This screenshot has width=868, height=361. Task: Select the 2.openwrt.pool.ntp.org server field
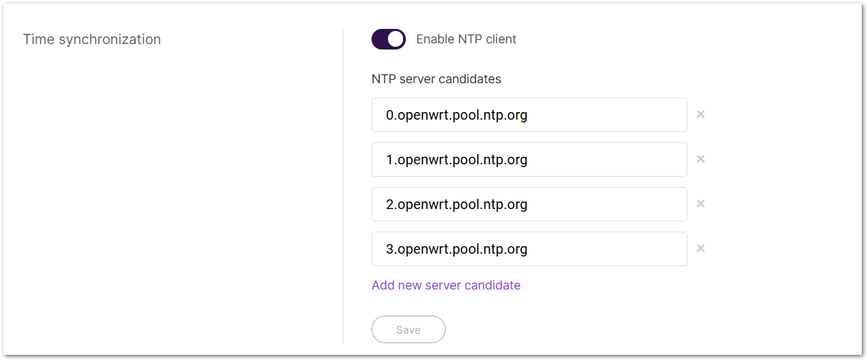529,204
